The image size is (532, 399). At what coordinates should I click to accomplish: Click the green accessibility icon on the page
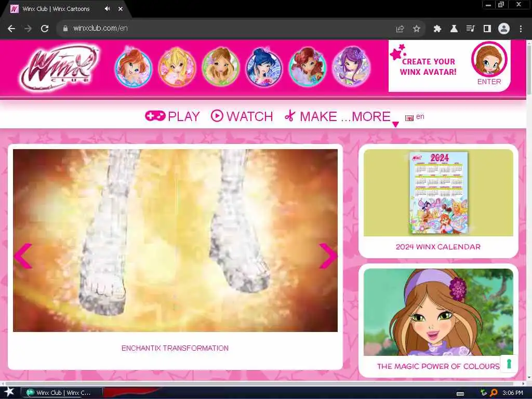click(x=509, y=364)
